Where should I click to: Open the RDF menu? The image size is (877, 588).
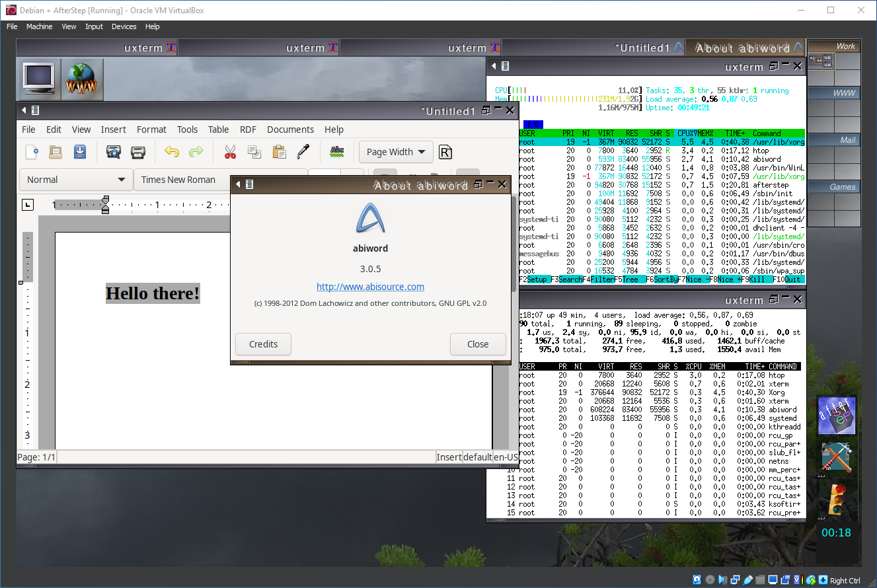(248, 129)
